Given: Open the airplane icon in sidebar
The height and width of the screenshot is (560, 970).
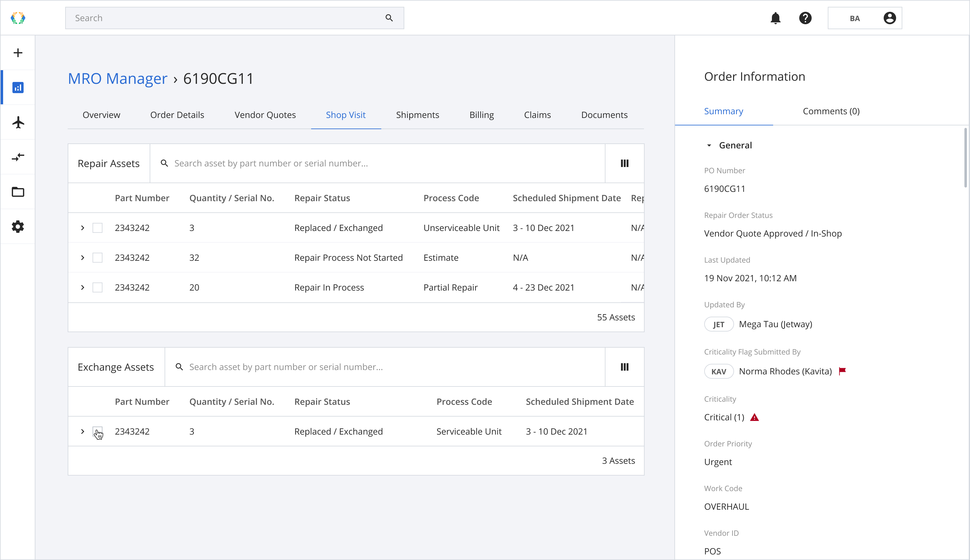Looking at the screenshot, I should point(18,122).
